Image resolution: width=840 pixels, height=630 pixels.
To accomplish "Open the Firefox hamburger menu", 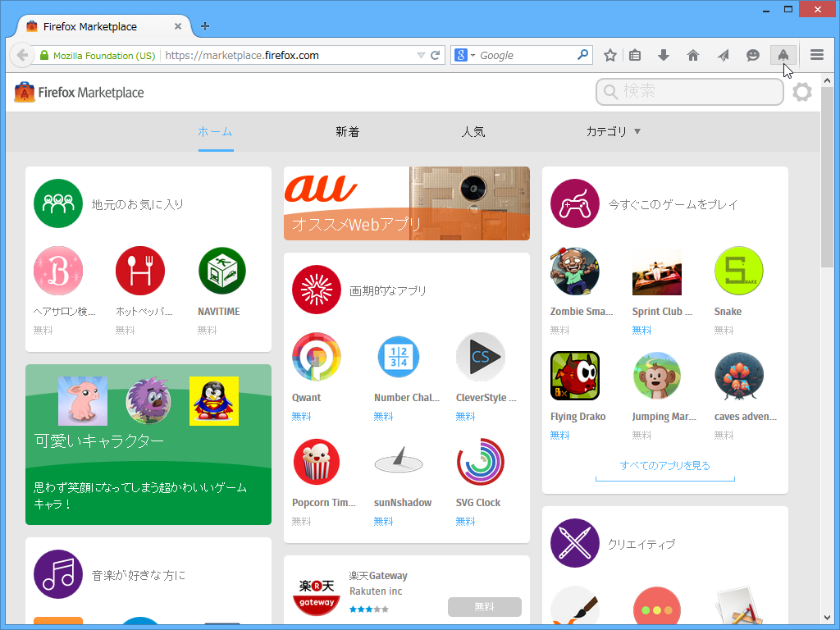I will click(816, 55).
